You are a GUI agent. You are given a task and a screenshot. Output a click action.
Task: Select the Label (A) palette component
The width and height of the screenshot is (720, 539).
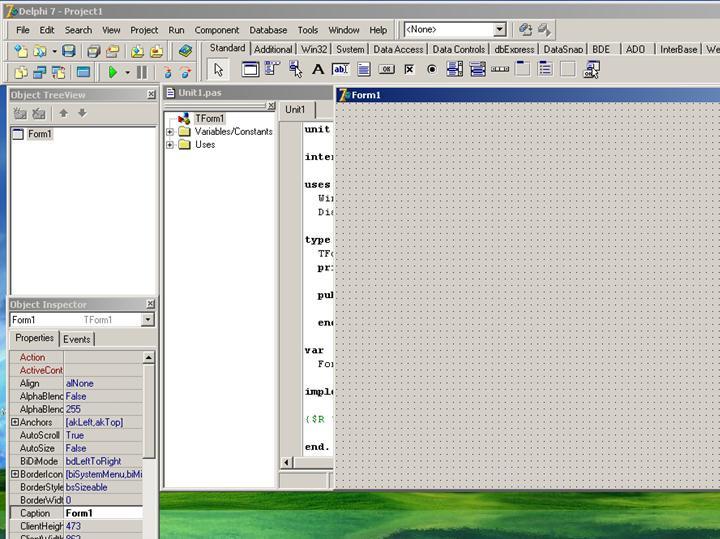pyautogui.click(x=318, y=70)
